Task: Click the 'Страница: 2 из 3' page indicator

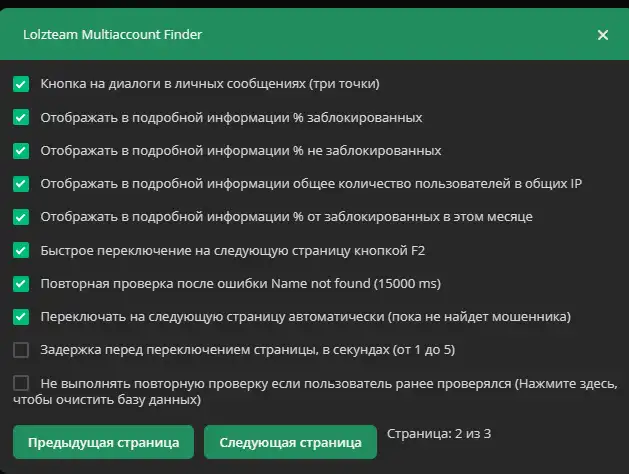Action: pyautogui.click(x=437, y=434)
